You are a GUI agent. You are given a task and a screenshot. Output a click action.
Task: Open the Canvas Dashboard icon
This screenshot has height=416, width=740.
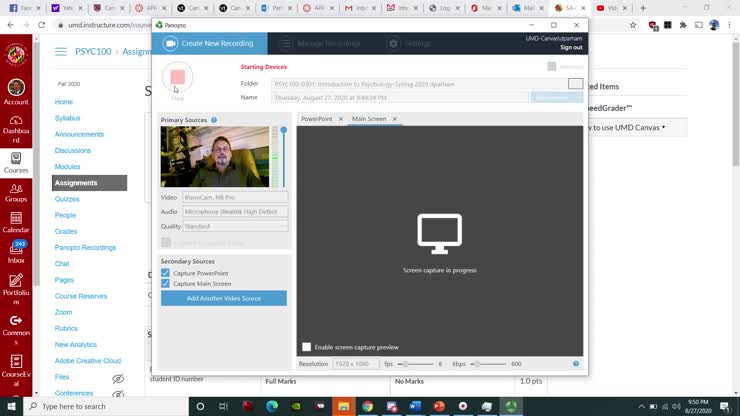click(16, 122)
